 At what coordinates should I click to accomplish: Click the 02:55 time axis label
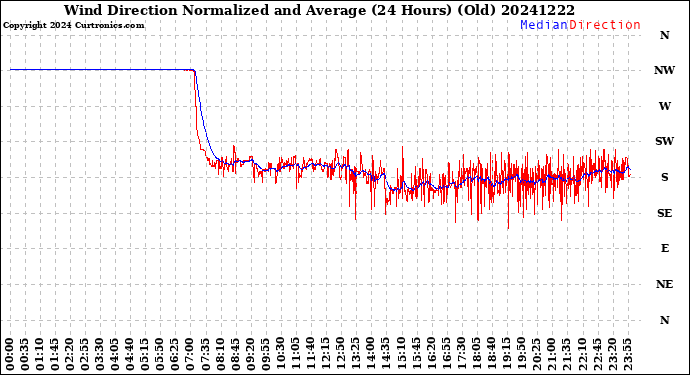pyautogui.click(x=85, y=354)
